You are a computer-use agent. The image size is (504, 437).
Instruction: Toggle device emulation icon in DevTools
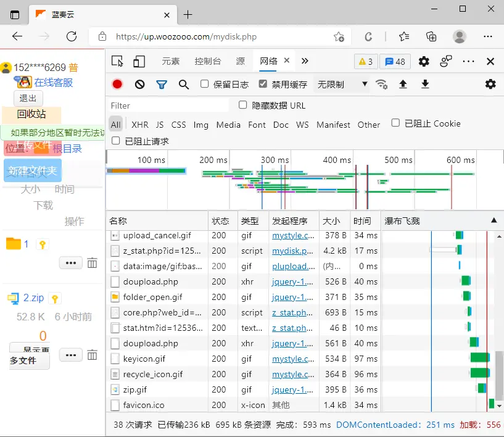139,61
